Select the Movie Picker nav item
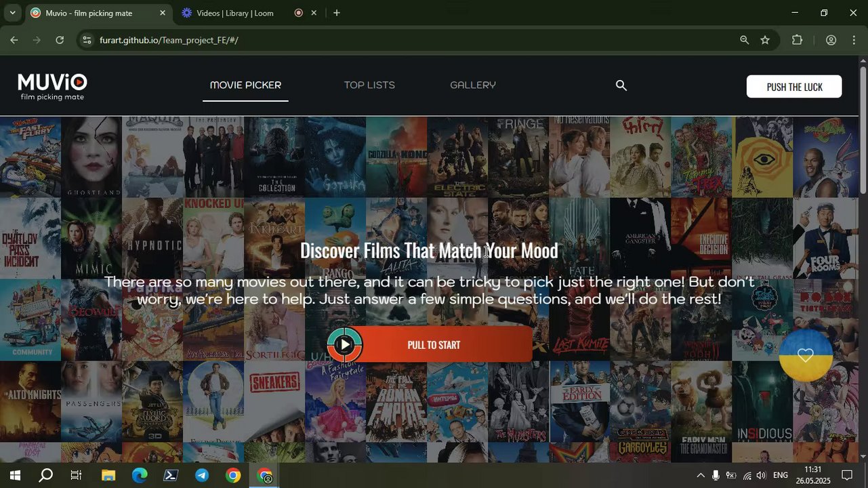Image resolution: width=868 pixels, height=488 pixels. tap(245, 85)
